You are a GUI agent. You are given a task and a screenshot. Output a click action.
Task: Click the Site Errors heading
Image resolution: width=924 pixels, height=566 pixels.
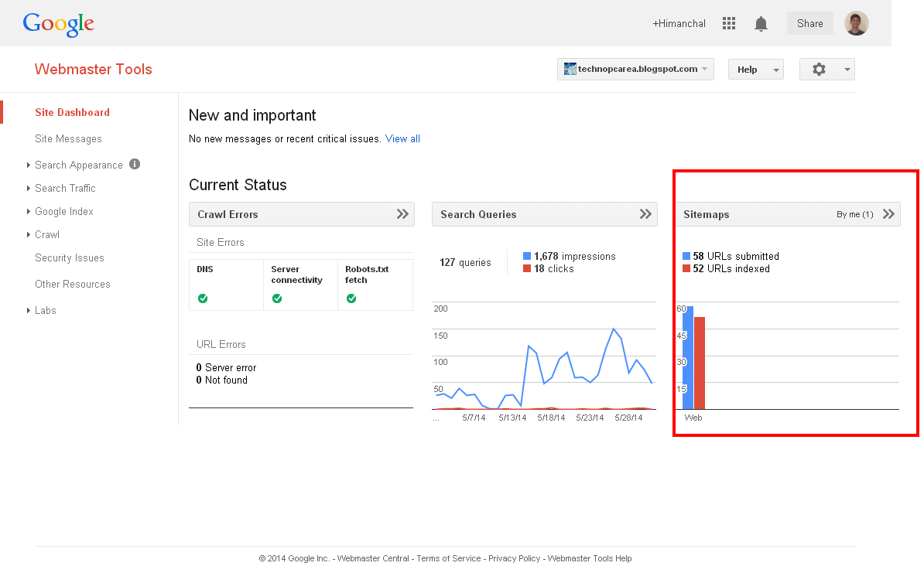point(221,243)
